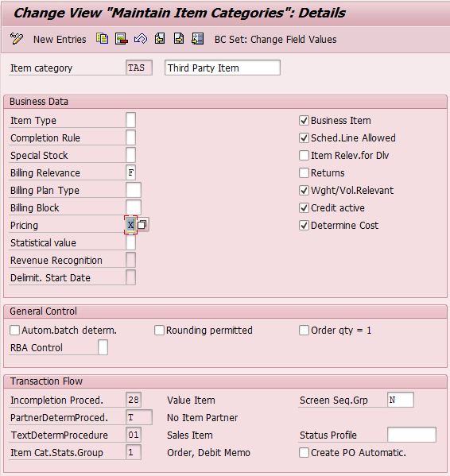
Task: Click the Other Entry selection icon
Action: 198,39
